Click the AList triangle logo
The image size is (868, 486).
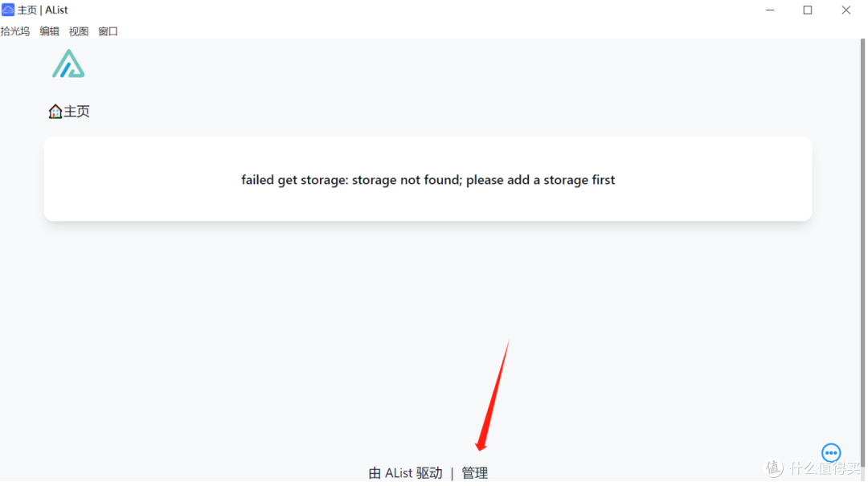click(x=68, y=63)
